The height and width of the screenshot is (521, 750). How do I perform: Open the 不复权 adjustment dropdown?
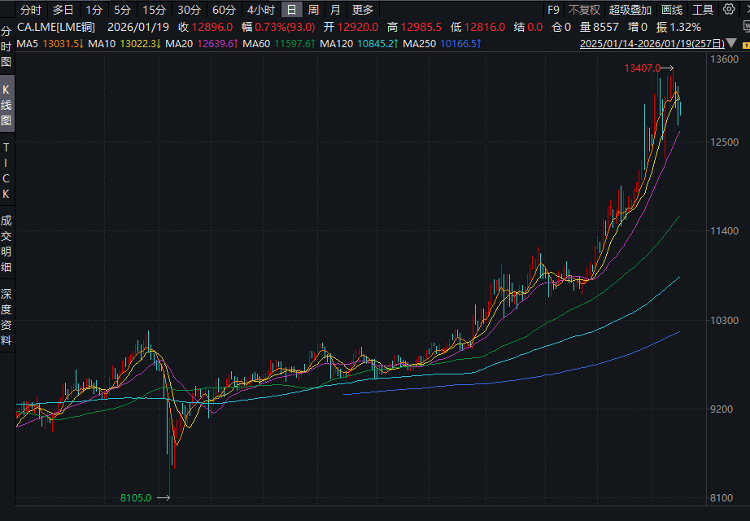point(584,10)
